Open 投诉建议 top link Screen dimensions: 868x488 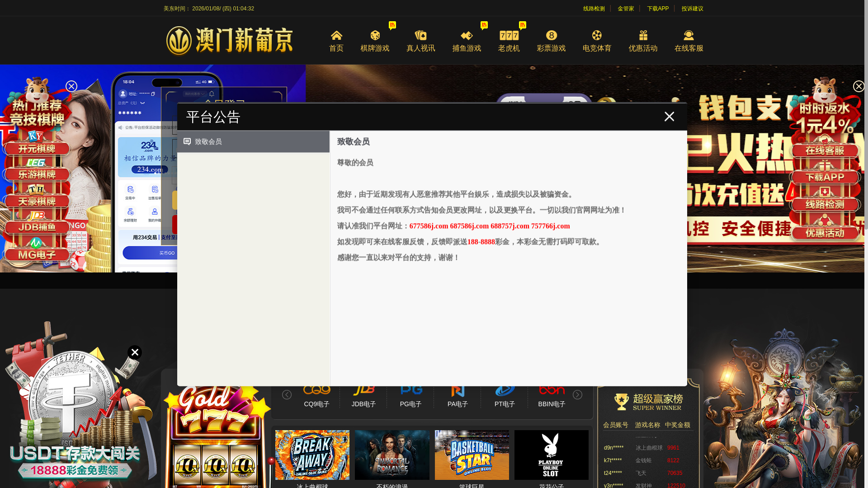(x=692, y=9)
